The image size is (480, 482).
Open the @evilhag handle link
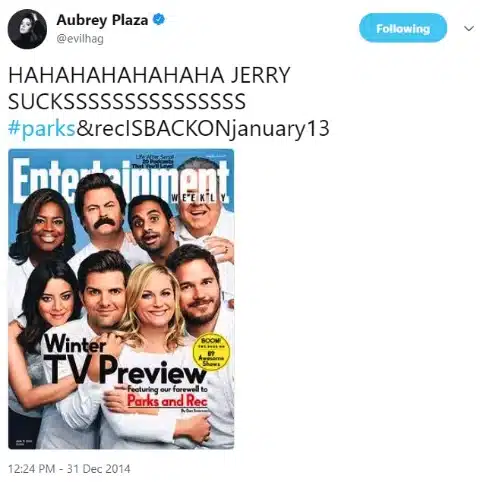click(80, 39)
